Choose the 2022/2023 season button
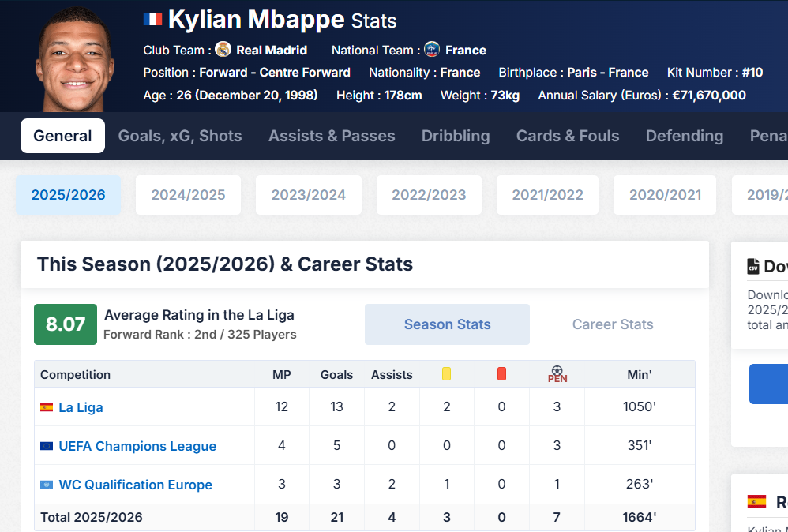 [429, 195]
